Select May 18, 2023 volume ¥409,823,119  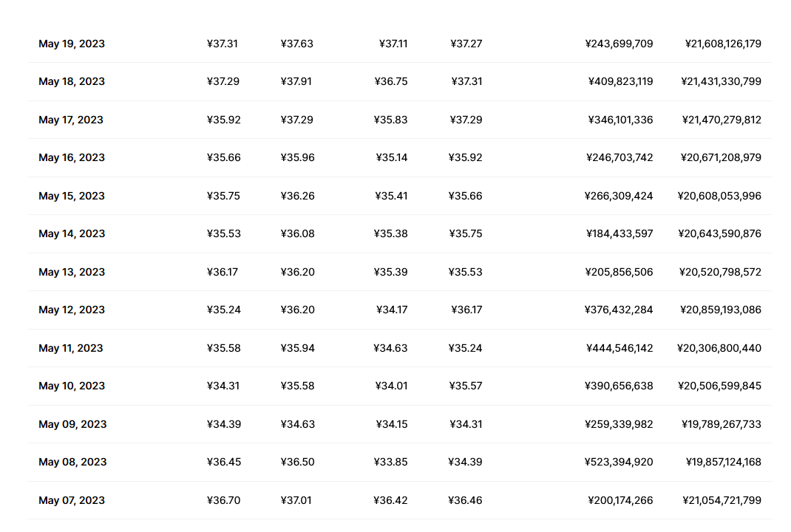click(x=620, y=82)
